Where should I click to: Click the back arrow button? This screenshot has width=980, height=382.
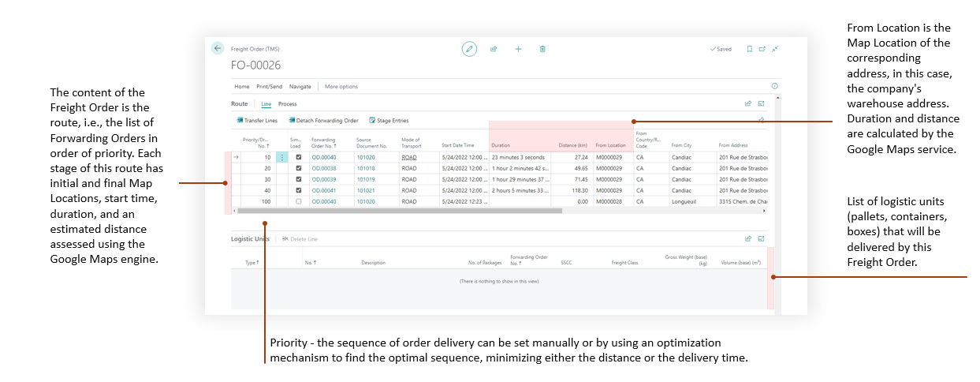click(x=218, y=48)
